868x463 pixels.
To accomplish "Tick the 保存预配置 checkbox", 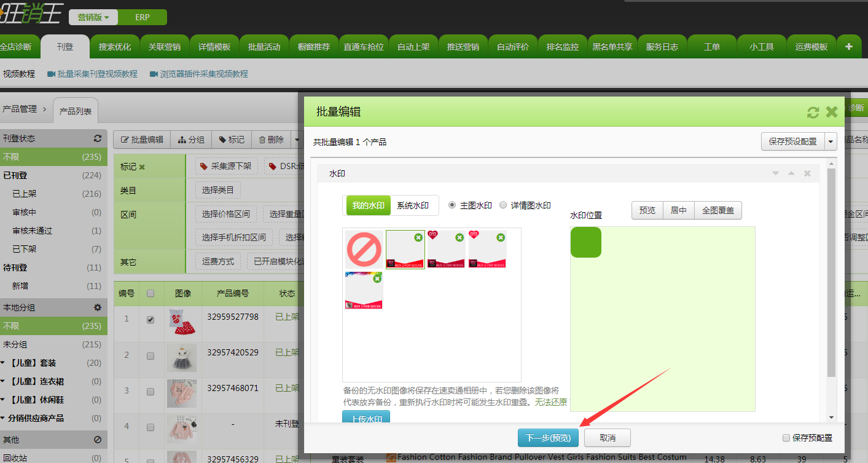I will [x=786, y=438].
